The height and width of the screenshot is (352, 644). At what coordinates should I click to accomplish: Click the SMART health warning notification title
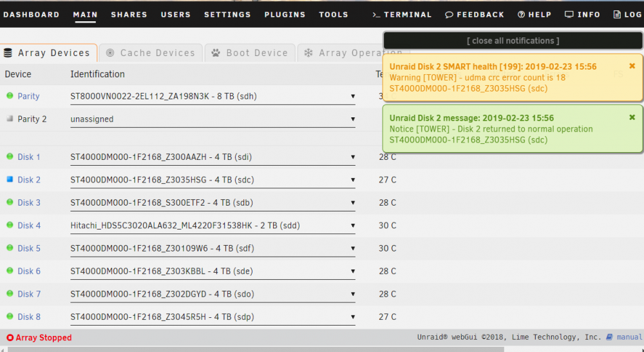pyautogui.click(x=493, y=66)
